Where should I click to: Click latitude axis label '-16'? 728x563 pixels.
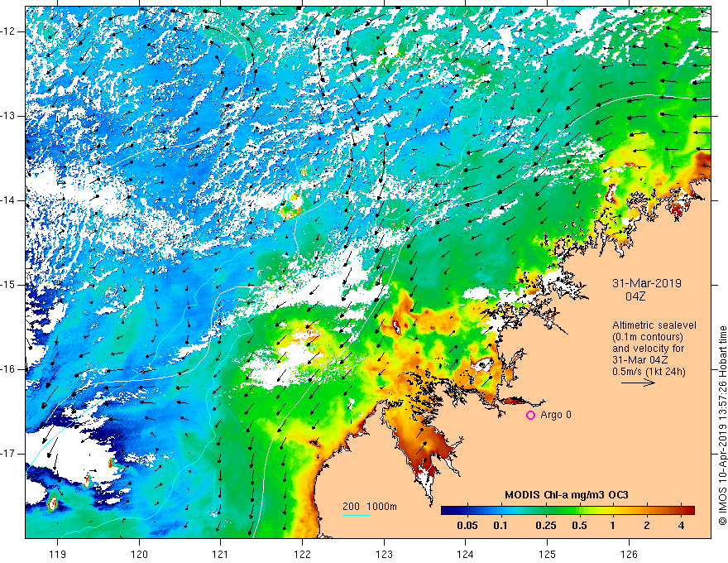click(x=9, y=368)
